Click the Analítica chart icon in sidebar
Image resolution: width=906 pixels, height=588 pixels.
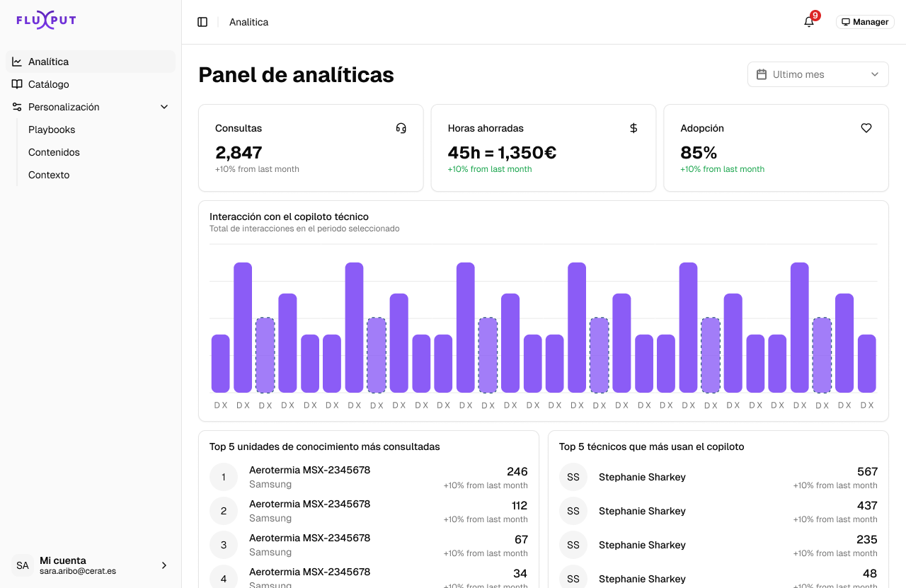coord(17,62)
